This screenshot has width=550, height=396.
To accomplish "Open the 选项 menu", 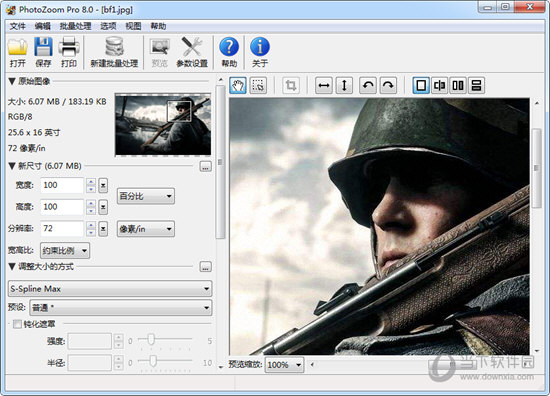I will (108, 26).
